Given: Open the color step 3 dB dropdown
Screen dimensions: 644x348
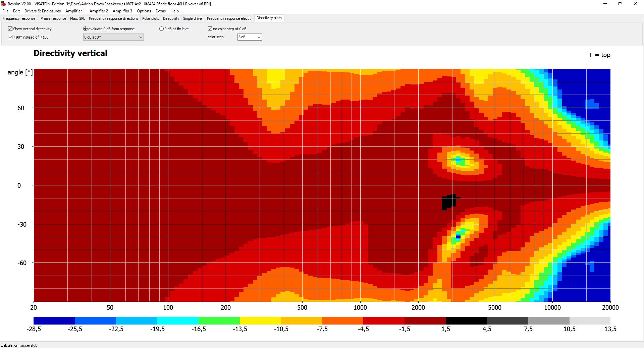Looking at the screenshot, I should 250,37.
